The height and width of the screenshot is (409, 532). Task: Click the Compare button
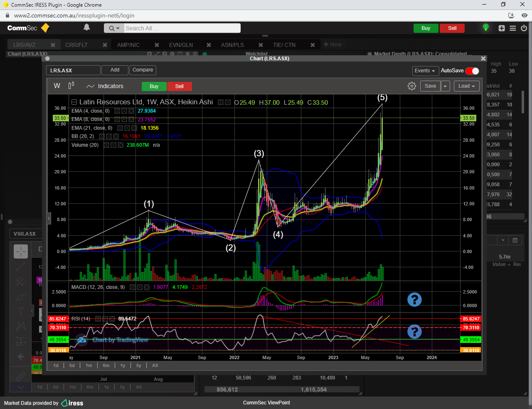(x=143, y=70)
